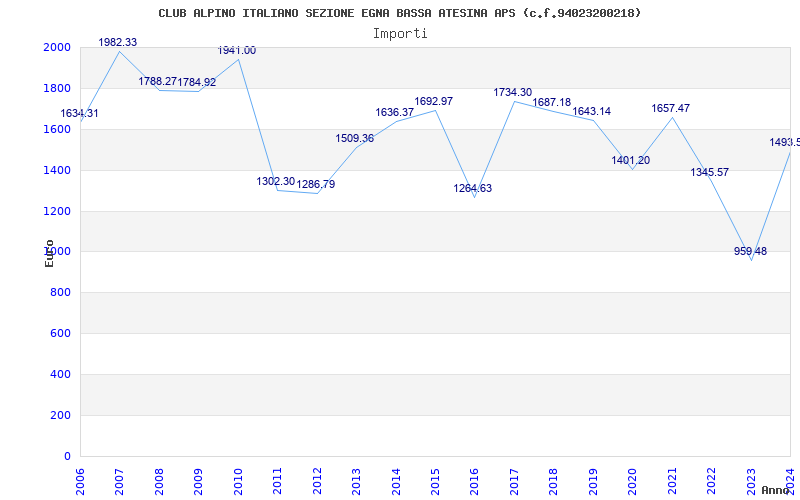Click the 2020 year label
Viewport: 800px width, 500px height.
[633, 481]
